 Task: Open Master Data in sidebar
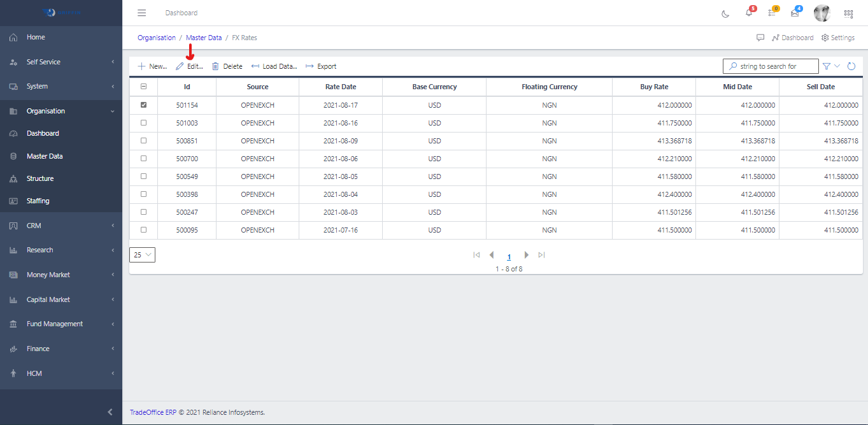[45, 156]
